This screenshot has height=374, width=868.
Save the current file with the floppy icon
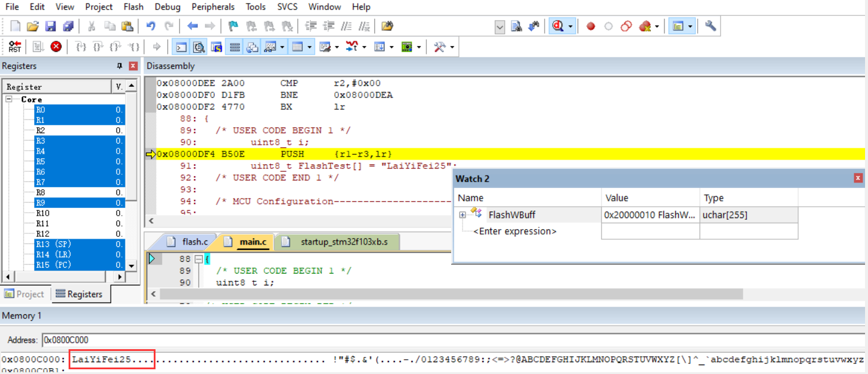pyautogui.click(x=50, y=27)
